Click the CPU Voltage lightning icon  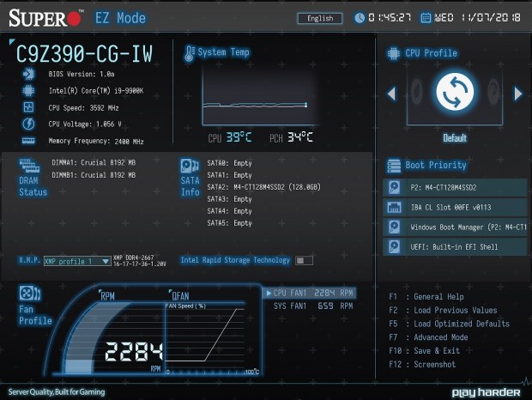28,124
